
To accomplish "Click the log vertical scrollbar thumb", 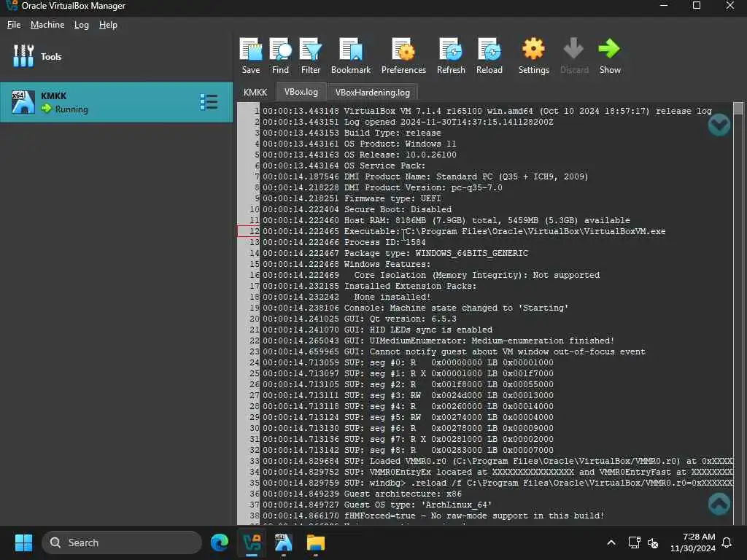I will coord(738,109).
